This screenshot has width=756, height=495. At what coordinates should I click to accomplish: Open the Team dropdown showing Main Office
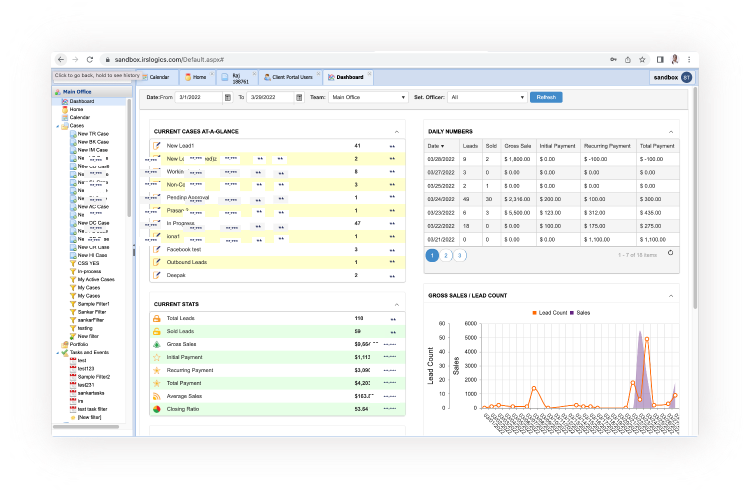pos(368,97)
